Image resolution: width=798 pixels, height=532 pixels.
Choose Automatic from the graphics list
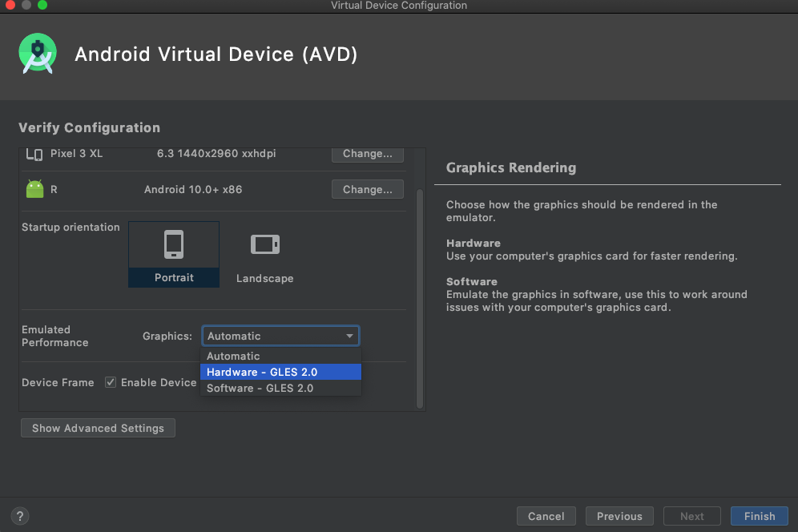(x=280, y=356)
